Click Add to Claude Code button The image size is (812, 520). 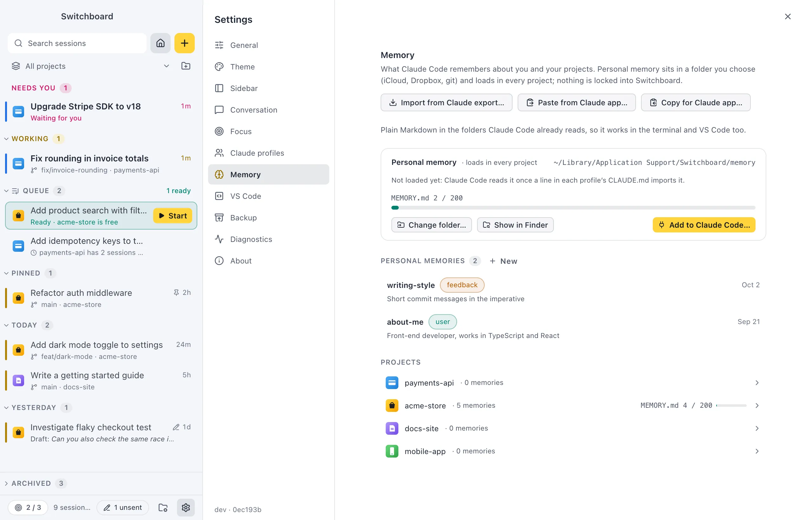704,225
